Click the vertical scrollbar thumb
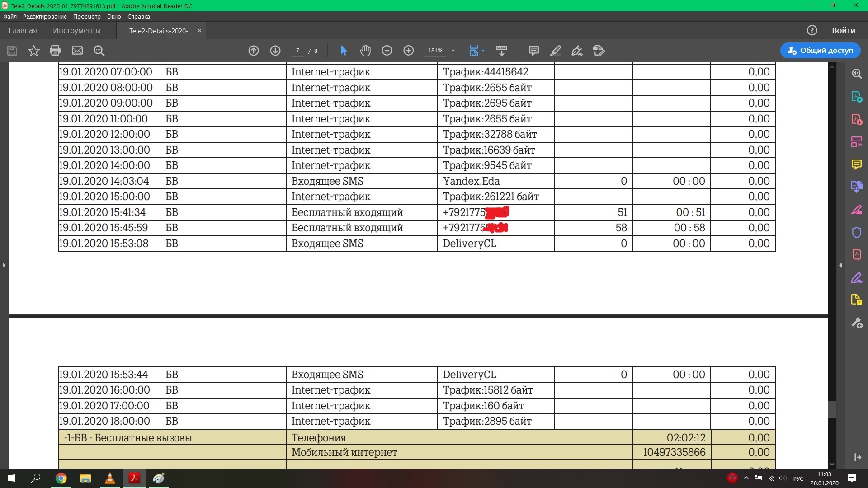This screenshot has width=868, height=488. click(x=832, y=409)
